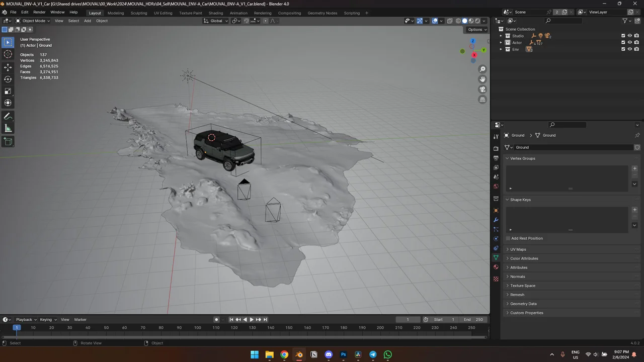
Task: Open the Render menu in the top bar
Action: [x=39, y=12]
